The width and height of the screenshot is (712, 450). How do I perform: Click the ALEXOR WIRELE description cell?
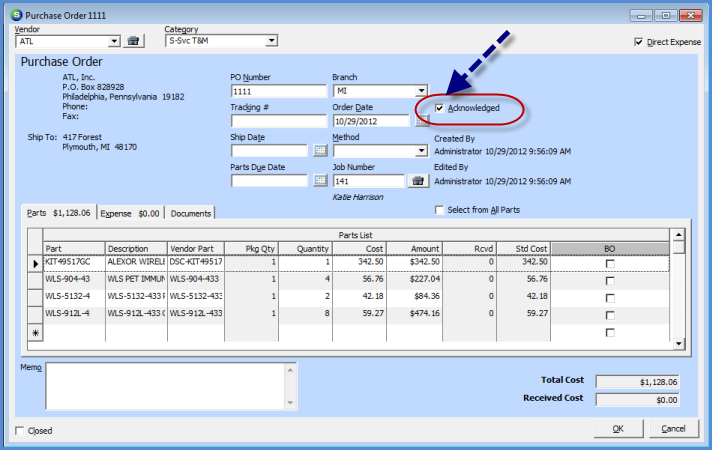click(136, 262)
